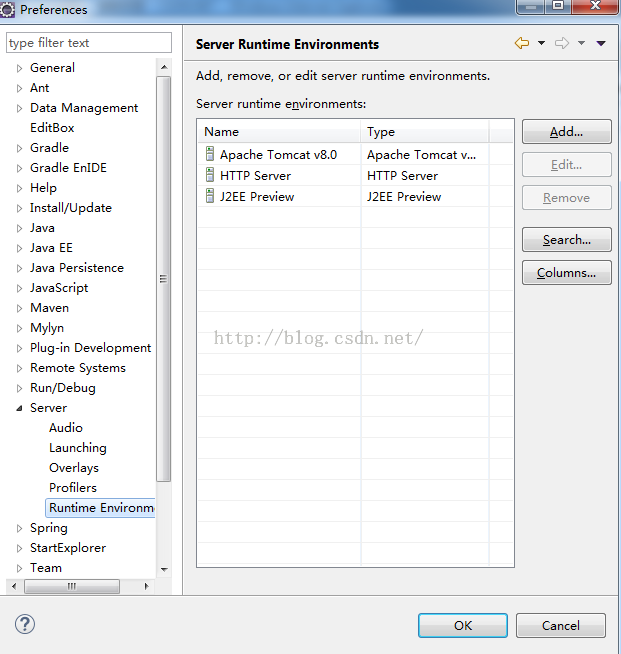The image size is (621, 654).
Task: Open the view menu triangle in header
Action: 601,44
